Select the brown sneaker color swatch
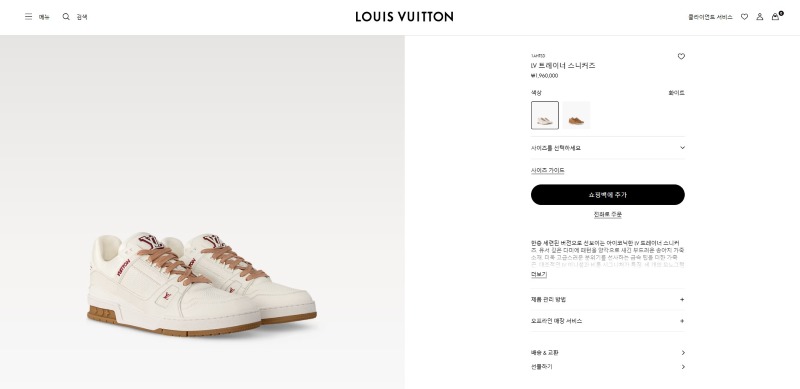 [x=576, y=115]
